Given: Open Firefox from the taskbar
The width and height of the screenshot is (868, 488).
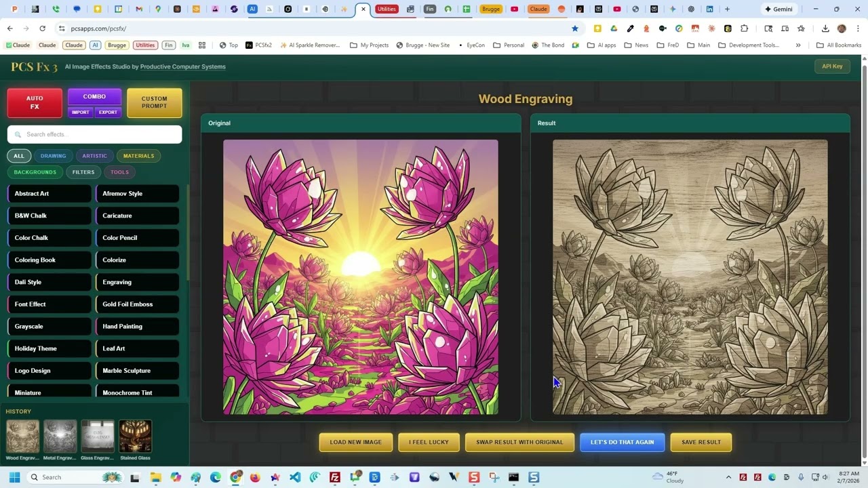Looking at the screenshot, I should tap(255, 477).
